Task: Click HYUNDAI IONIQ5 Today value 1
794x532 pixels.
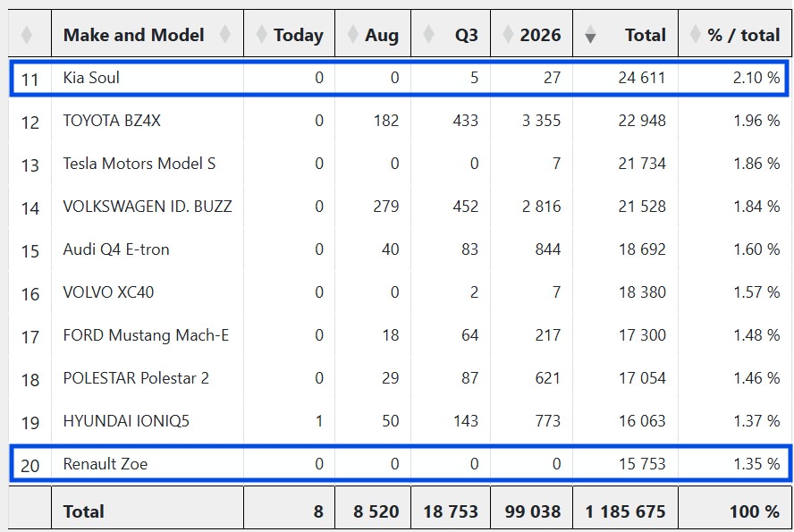Action: (x=319, y=421)
